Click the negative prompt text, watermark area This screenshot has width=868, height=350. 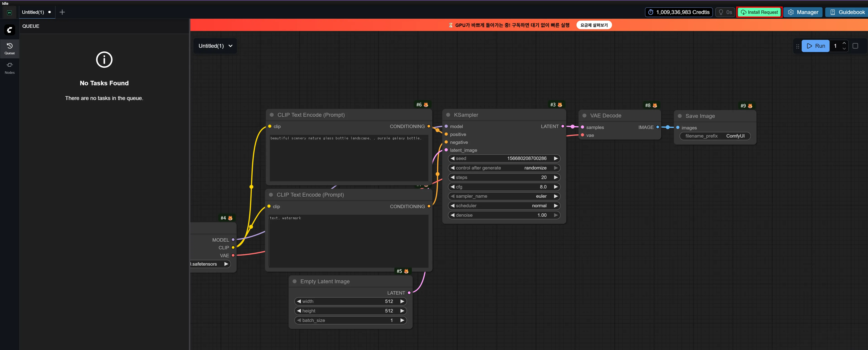coord(349,241)
